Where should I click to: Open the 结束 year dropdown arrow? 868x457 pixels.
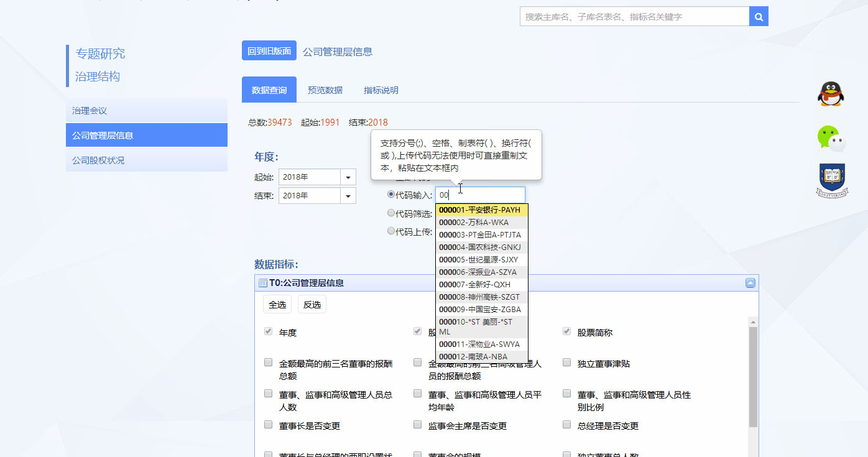point(348,195)
